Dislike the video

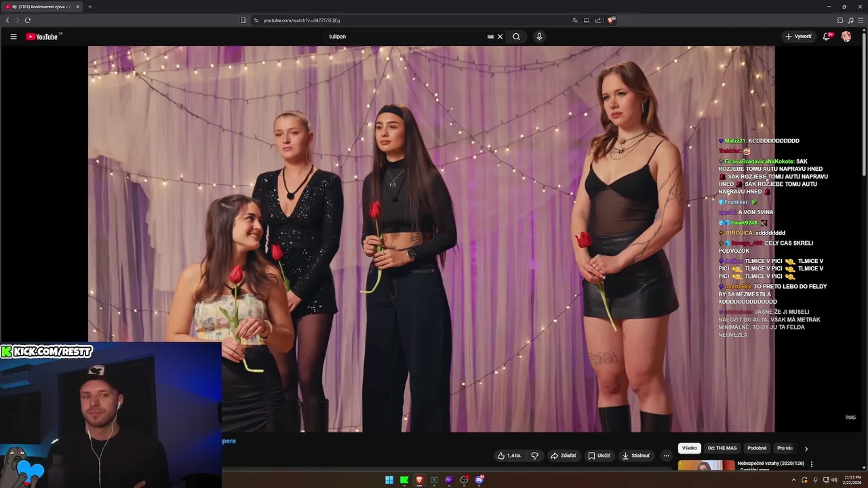point(535,455)
